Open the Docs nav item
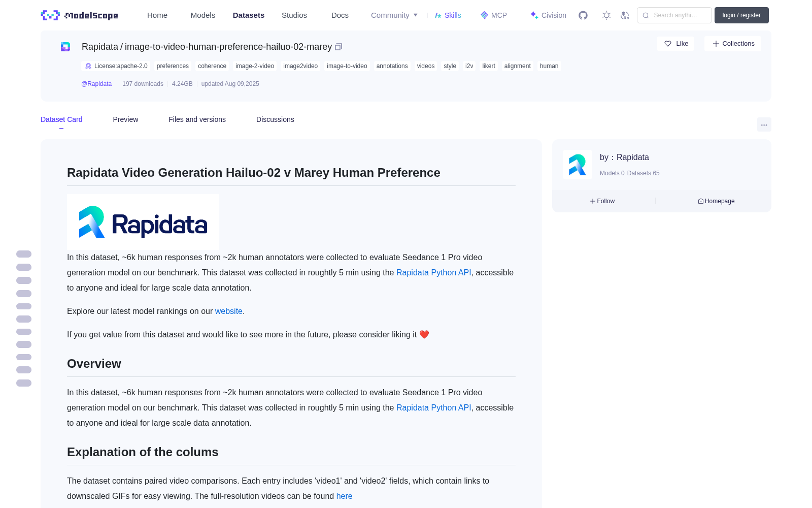Image resolution: width=812 pixels, height=508 pixels. pyautogui.click(x=340, y=15)
